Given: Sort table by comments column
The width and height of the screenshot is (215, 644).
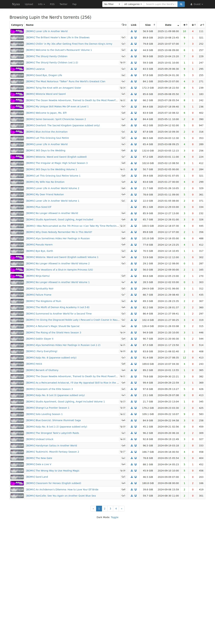Looking at the screenshot, I should pos(124,25).
